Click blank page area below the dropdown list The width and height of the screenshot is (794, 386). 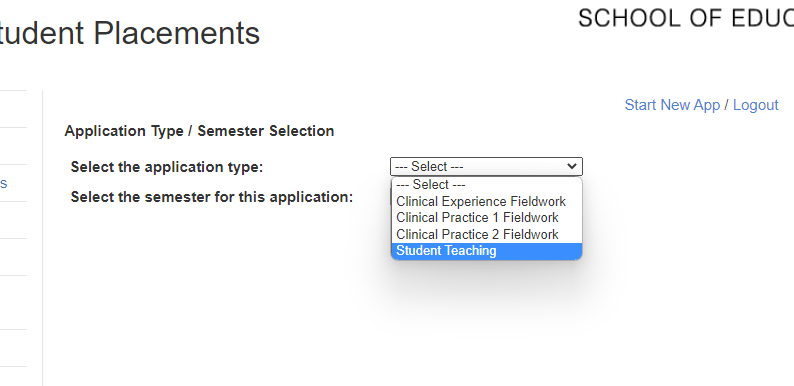[487, 324]
